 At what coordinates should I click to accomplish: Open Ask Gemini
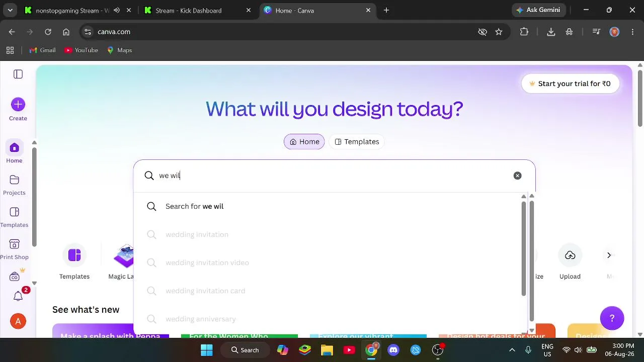539,10
